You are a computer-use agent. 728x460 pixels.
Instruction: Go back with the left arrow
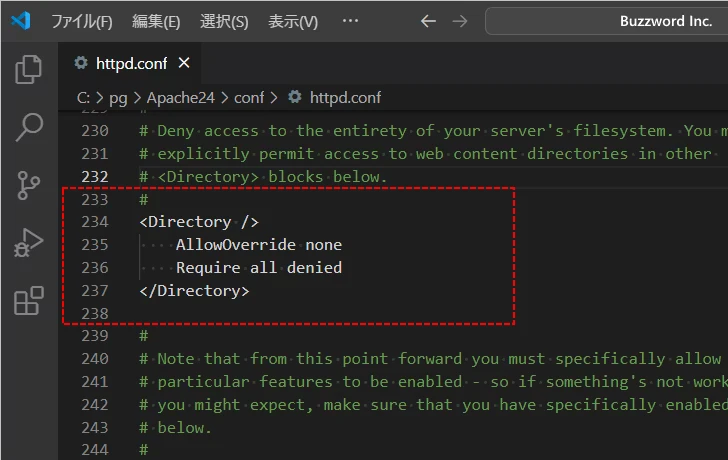pos(428,21)
